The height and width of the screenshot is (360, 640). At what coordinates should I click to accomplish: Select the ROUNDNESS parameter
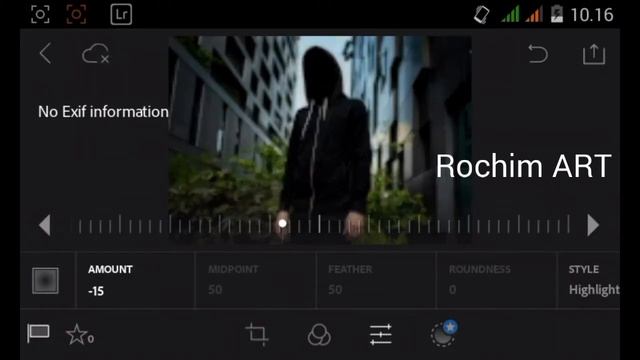(x=496, y=280)
